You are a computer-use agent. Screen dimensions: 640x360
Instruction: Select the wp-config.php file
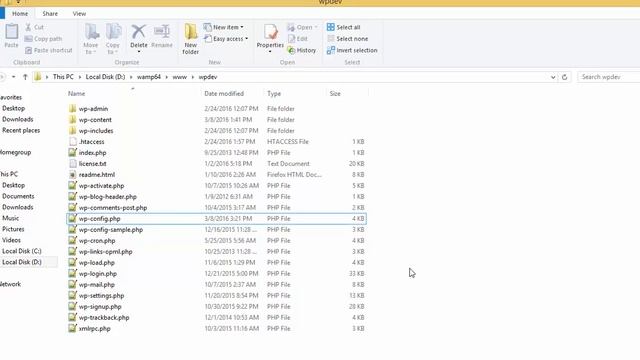(x=216, y=219)
